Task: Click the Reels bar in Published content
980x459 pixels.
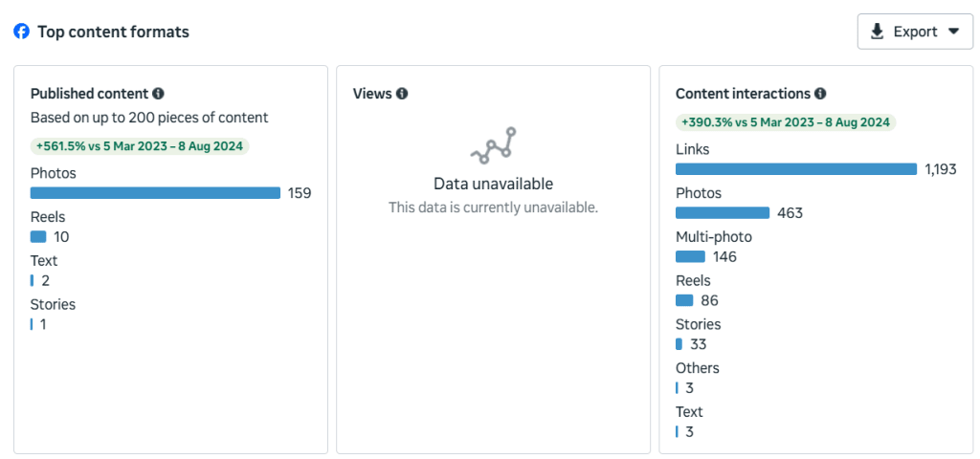Action: (x=38, y=237)
